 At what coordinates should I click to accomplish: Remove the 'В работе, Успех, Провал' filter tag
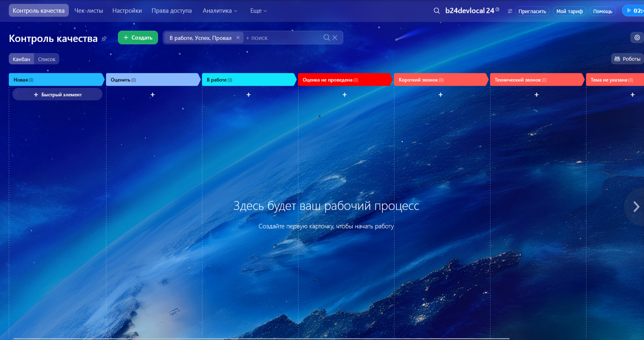click(238, 38)
